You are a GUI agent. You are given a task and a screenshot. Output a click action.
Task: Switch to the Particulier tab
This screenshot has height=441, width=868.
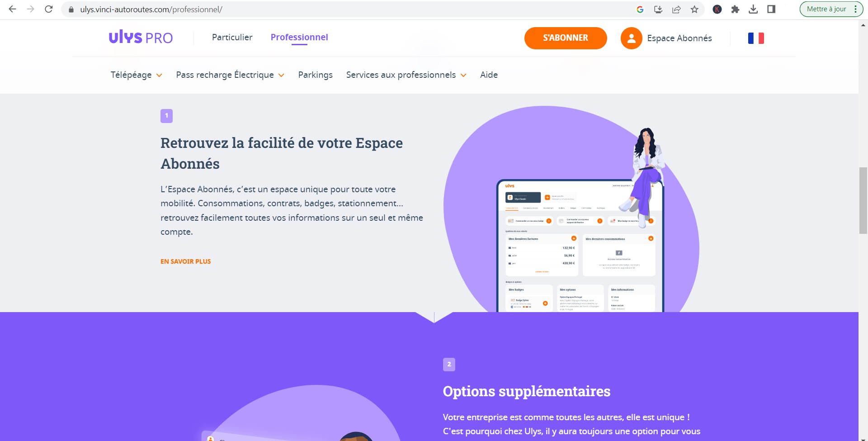point(232,37)
